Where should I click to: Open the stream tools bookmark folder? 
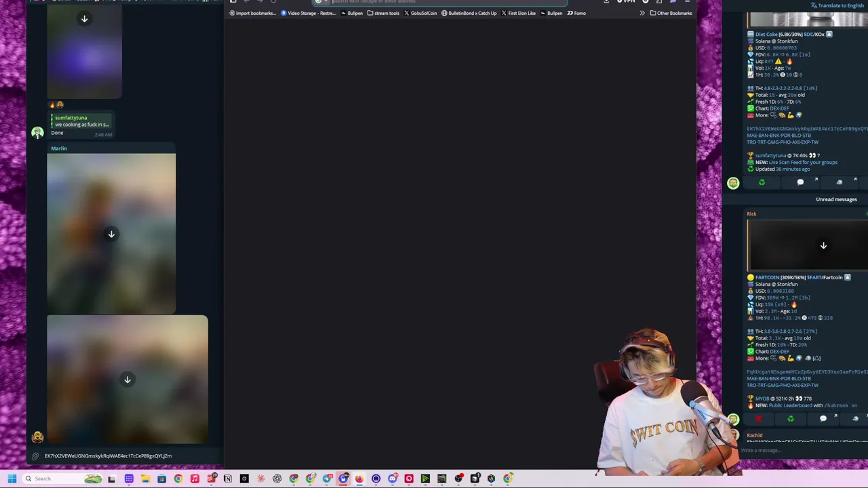383,13
